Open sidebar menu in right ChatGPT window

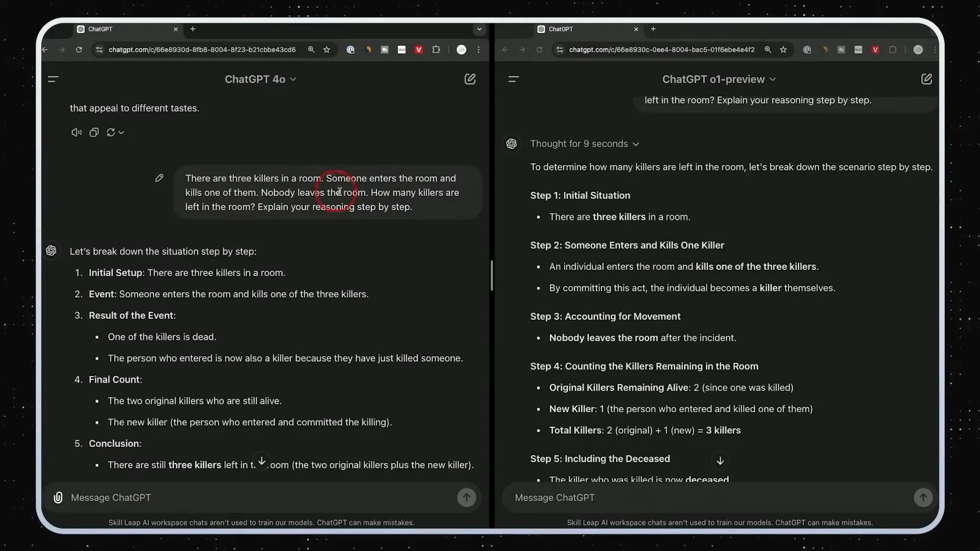(513, 79)
